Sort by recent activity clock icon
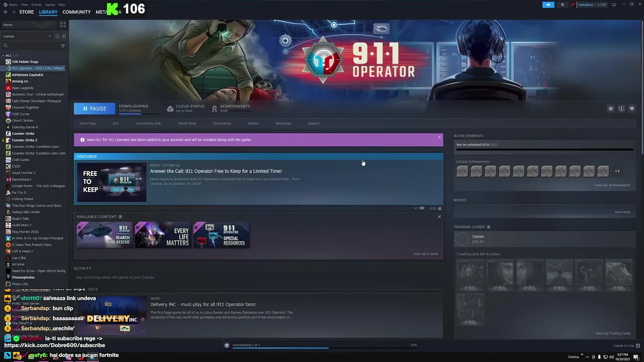The height and width of the screenshot is (362, 644). [57, 36]
